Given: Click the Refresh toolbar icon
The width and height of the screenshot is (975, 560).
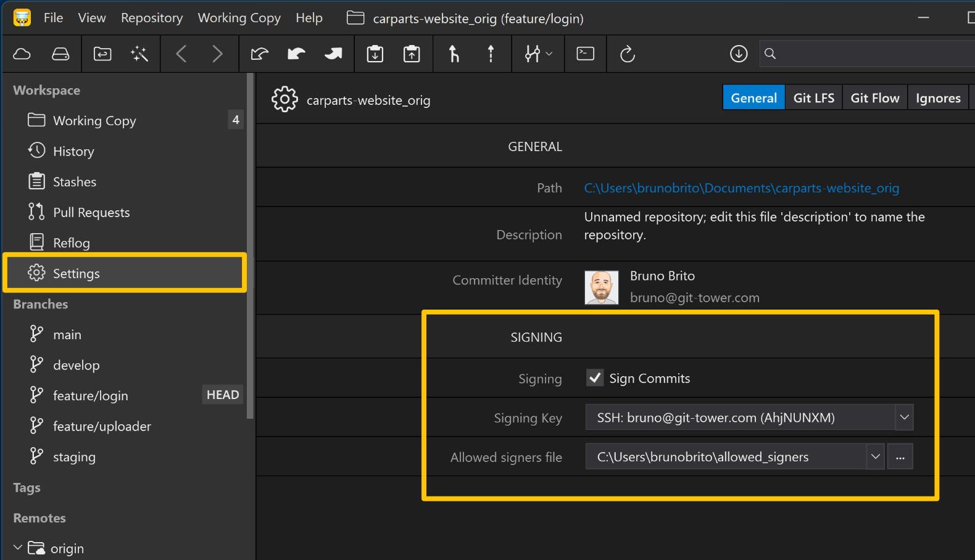Looking at the screenshot, I should click(627, 54).
